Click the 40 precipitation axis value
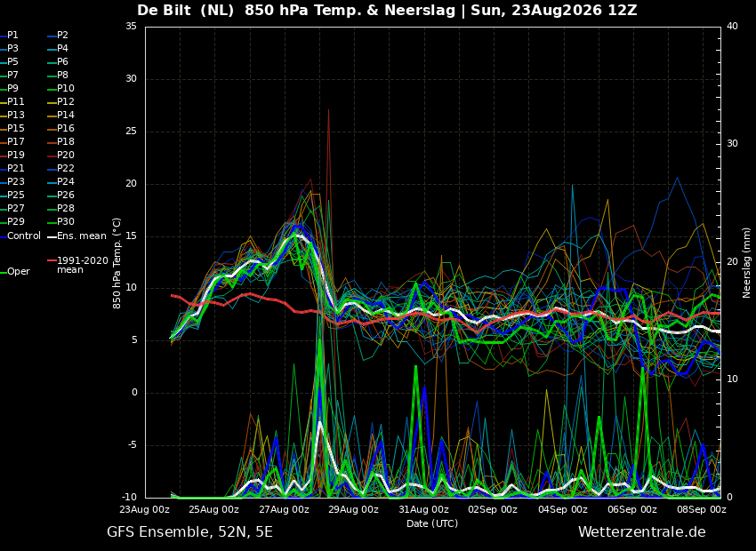This screenshot has height=551, width=756. pos(732,27)
